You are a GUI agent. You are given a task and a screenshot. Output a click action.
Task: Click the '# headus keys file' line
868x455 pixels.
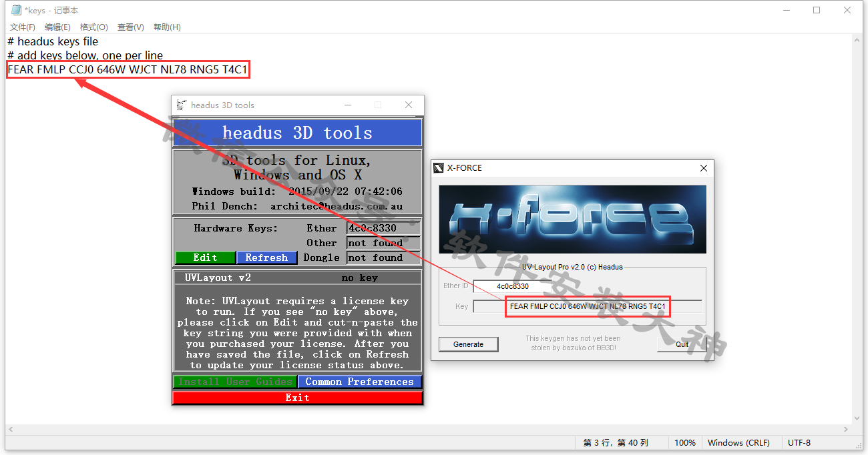[x=53, y=41]
